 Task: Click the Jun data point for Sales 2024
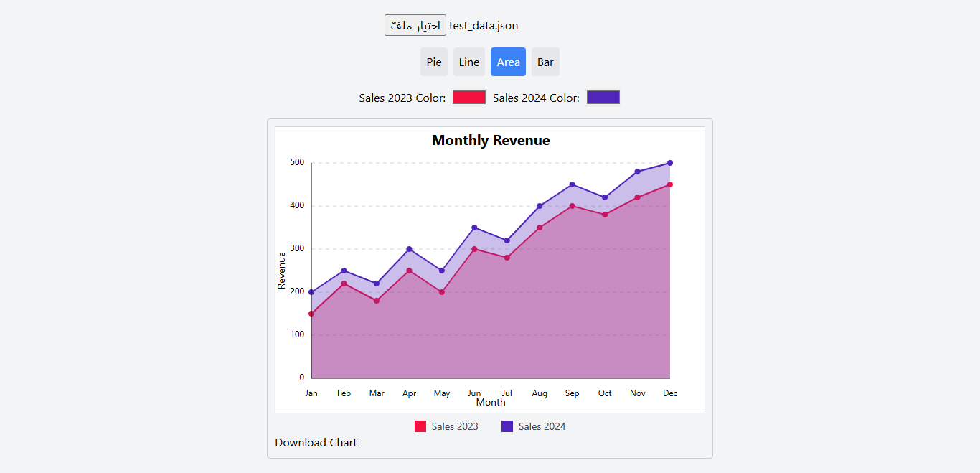[474, 228]
